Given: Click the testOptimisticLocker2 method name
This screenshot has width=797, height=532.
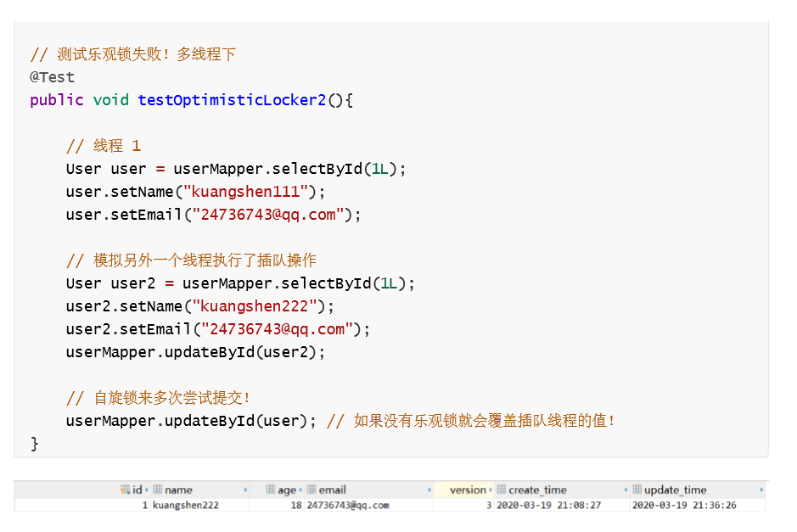Looking at the screenshot, I should pos(232,100).
